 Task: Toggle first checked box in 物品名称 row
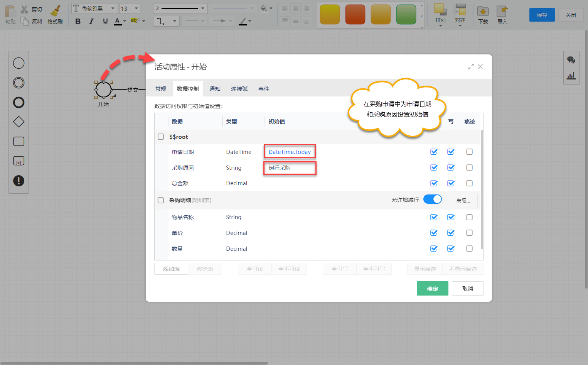434,217
